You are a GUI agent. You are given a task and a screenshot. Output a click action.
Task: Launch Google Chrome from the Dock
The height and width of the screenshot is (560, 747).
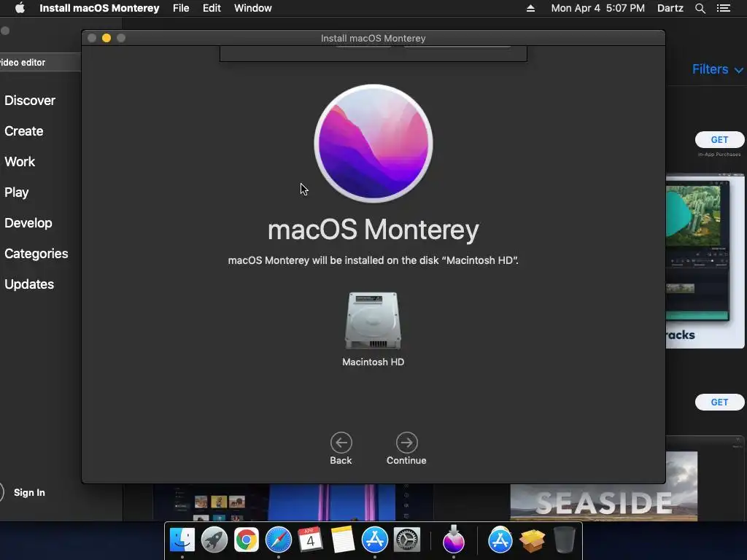[x=247, y=540]
